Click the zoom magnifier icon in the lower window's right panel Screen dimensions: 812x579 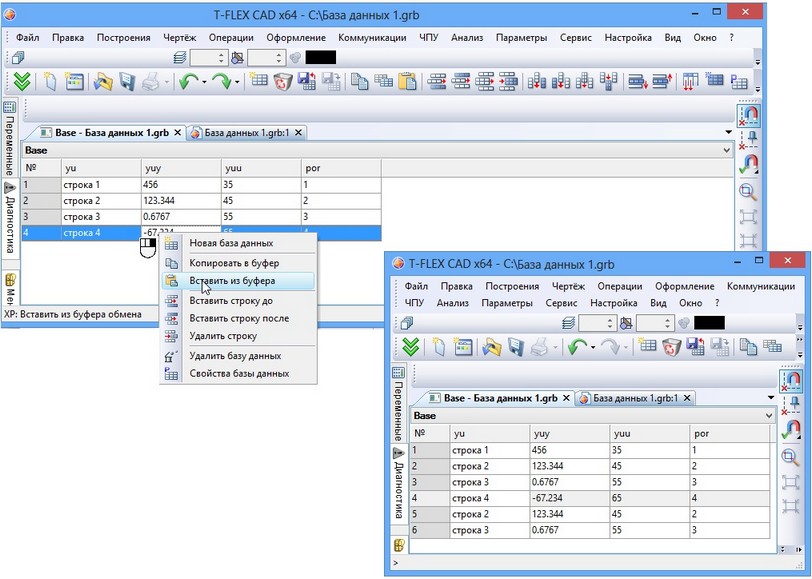[790, 456]
